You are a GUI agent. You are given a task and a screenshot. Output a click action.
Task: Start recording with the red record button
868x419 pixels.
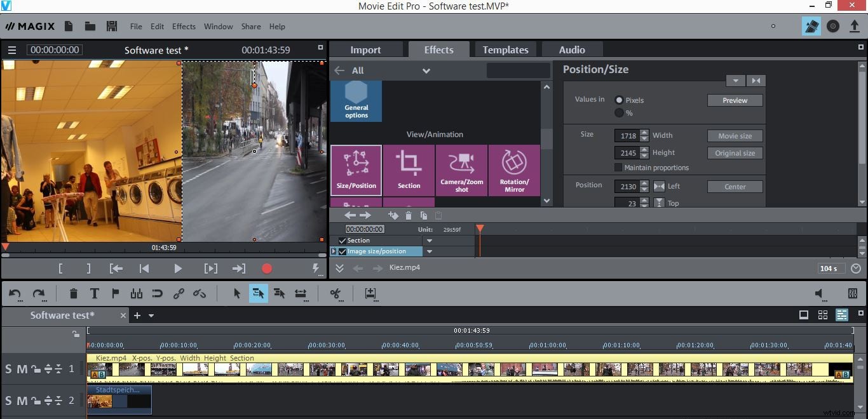point(267,268)
